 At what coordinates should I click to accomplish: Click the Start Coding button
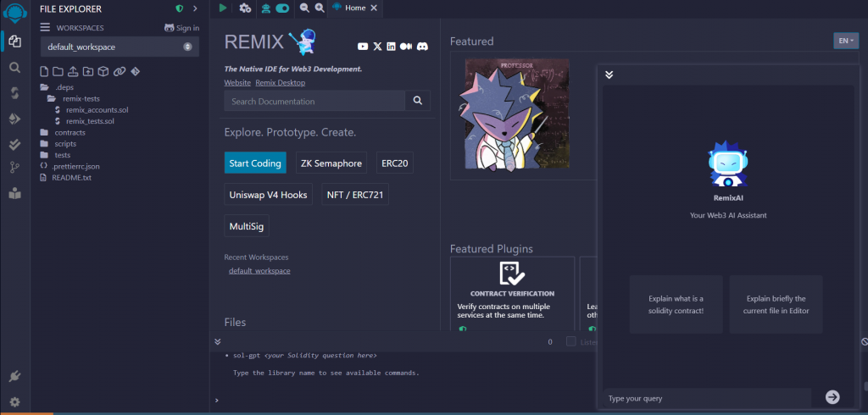pyautogui.click(x=255, y=163)
